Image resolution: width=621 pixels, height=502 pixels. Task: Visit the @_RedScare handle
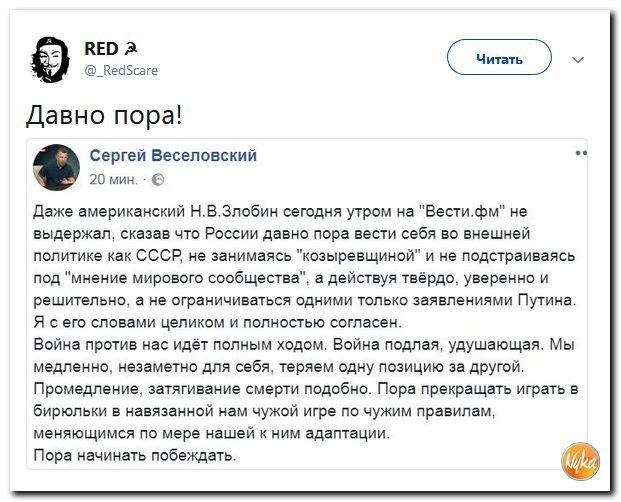click(x=121, y=70)
